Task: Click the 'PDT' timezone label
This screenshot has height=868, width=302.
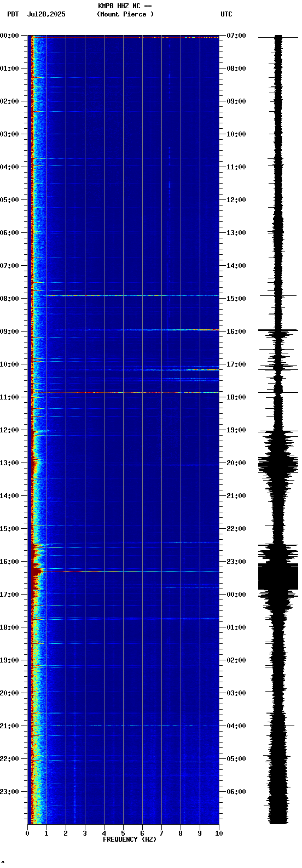Action: click(x=13, y=14)
